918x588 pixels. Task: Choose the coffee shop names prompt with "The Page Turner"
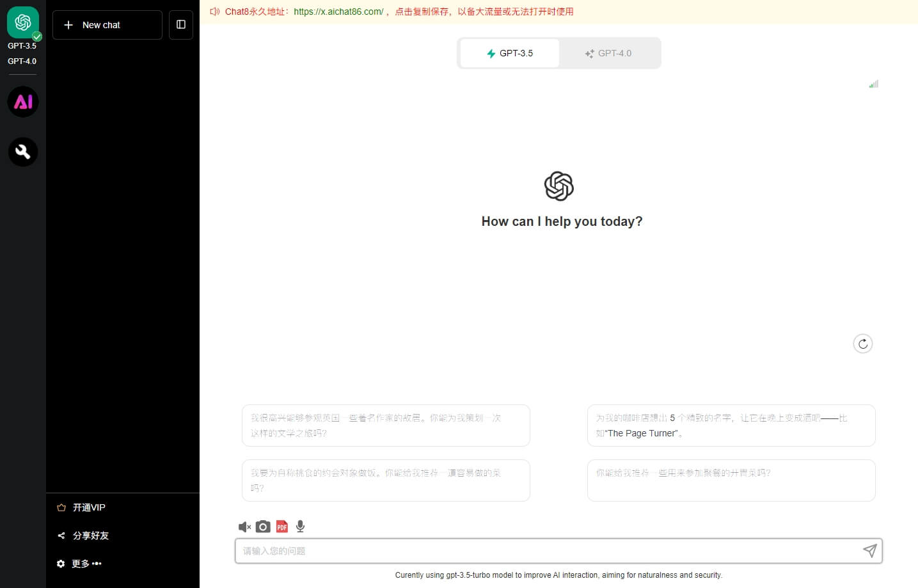click(x=731, y=425)
